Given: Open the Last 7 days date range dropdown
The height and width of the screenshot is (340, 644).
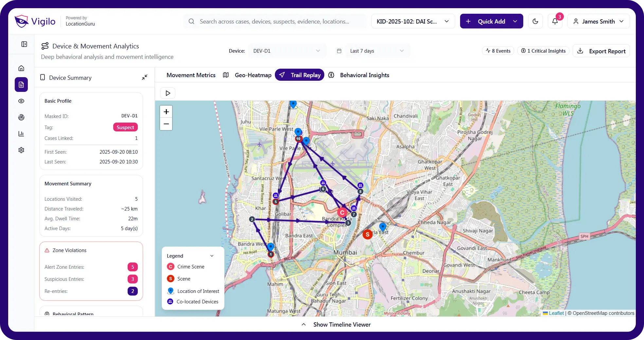Looking at the screenshot, I should pos(377,51).
